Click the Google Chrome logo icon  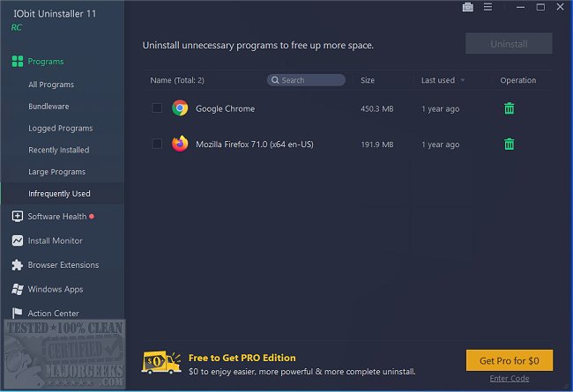(x=180, y=108)
